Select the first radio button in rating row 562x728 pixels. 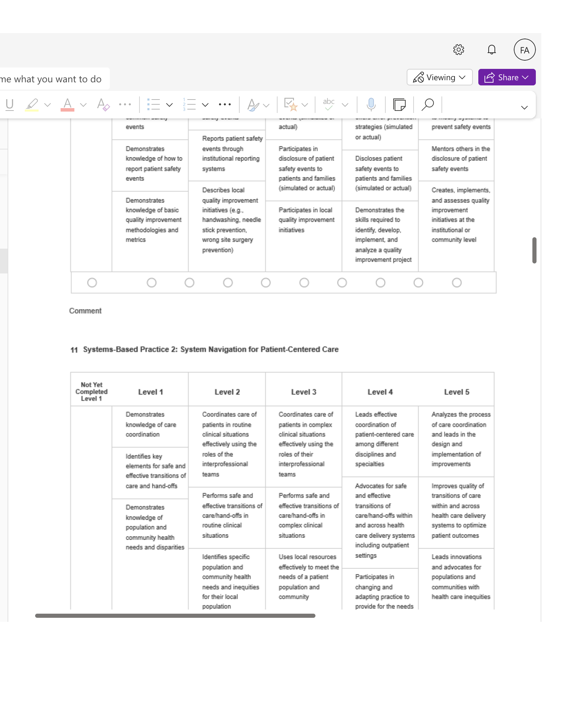[x=92, y=283]
